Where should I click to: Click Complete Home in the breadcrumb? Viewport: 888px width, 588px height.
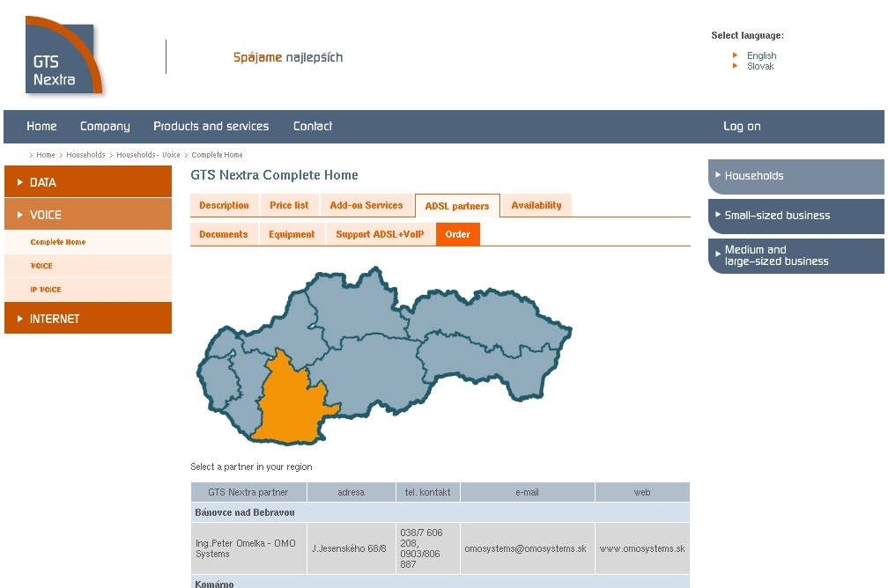[217, 155]
